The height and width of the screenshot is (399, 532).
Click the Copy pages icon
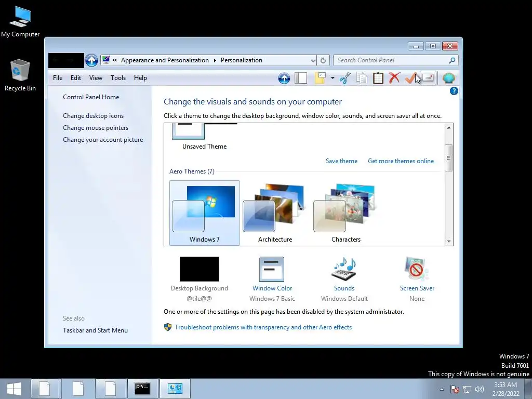pos(362,78)
